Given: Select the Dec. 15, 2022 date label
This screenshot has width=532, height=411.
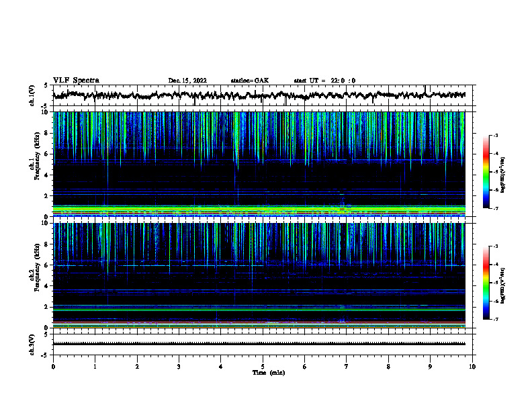Looking at the screenshot, I should coord(187,81).
